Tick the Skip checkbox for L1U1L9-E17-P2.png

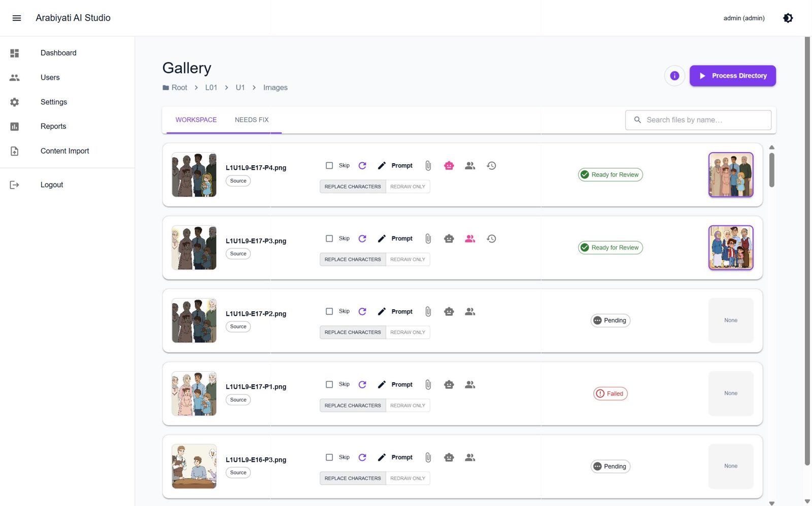[x=329, y=312]
